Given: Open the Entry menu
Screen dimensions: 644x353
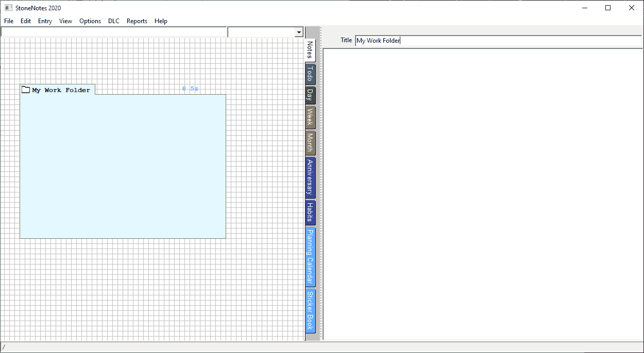Looking at the screenshot, I should coord(45,21).
